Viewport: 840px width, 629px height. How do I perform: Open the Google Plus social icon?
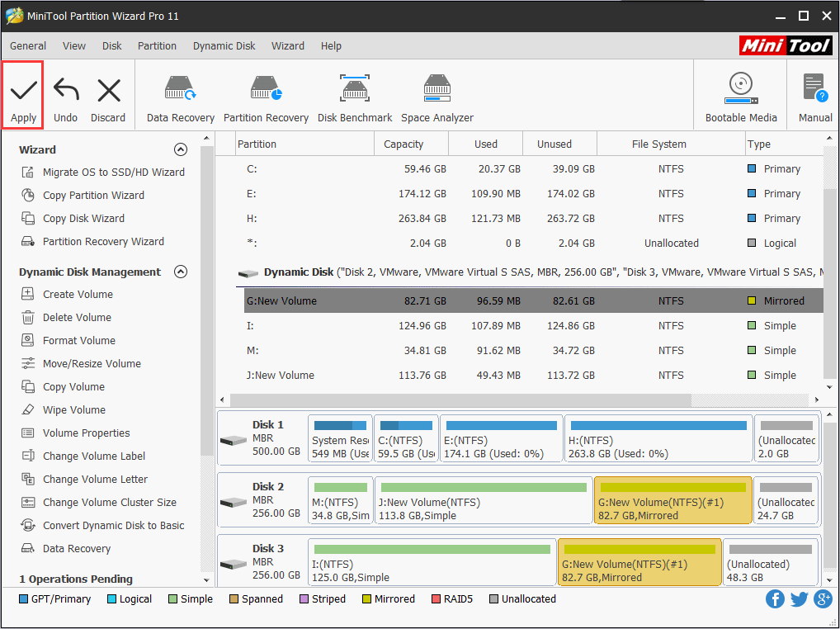coord(823,599)
